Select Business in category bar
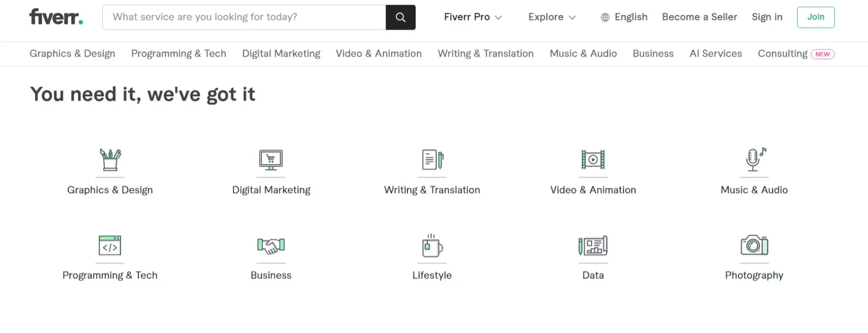The height and width of the screenshot is (333, 868). (x=653, y=54)
